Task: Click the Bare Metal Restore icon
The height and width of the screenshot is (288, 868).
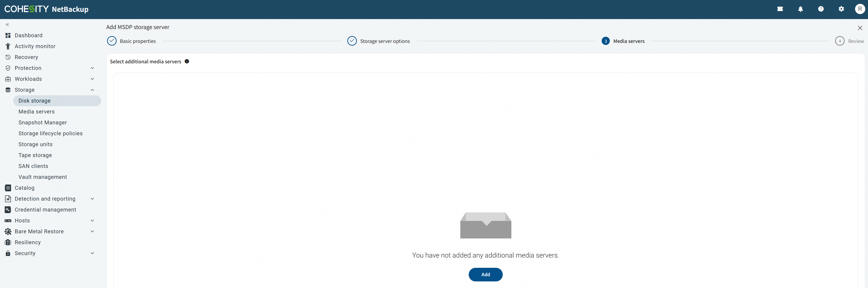Action: 8,231
